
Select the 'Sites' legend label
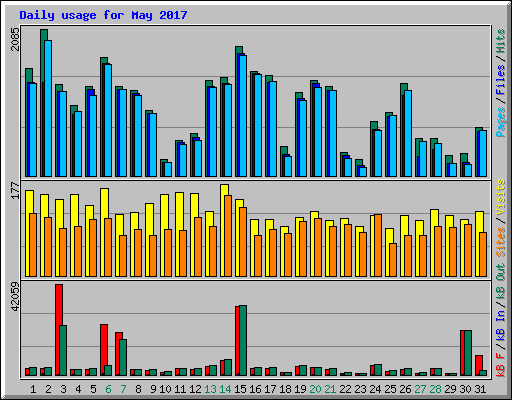(501, 242)
